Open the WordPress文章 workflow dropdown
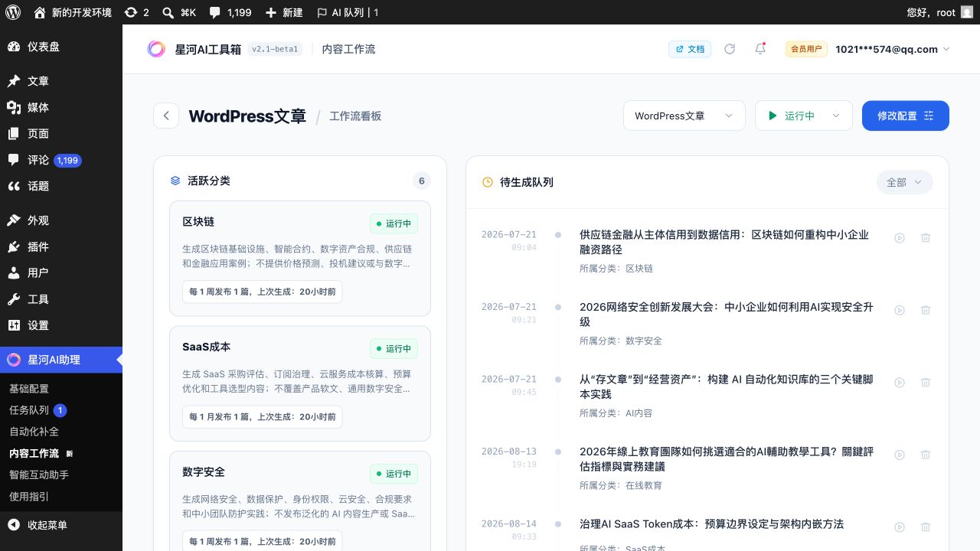Screen dimensions: 980x551 coord(684,116)
